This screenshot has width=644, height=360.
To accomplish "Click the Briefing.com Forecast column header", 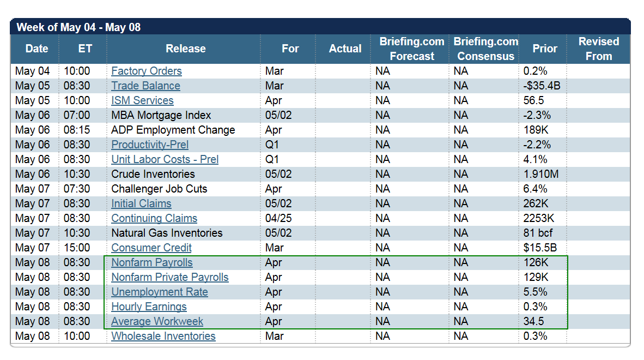I will [411, 49].
